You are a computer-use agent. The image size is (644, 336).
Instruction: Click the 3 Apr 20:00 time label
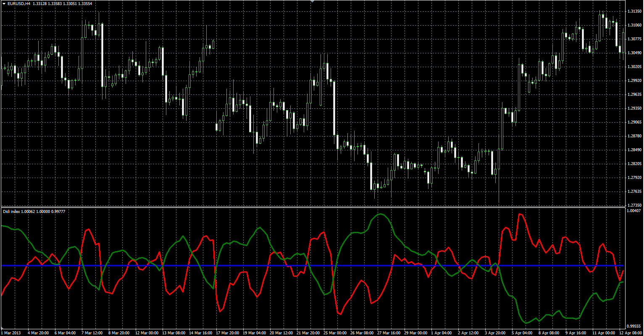pyautogui.click(x=495, y=333)
